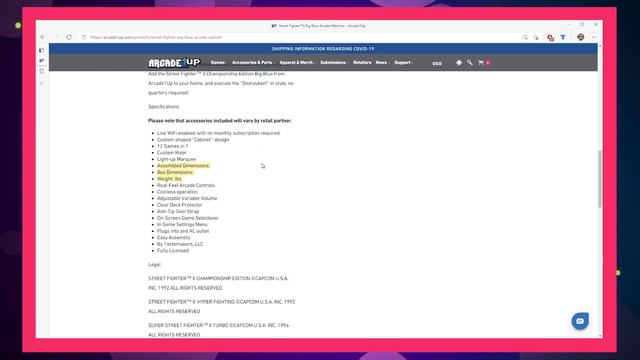Click "12 Games in 1" list item

[172, 146]
